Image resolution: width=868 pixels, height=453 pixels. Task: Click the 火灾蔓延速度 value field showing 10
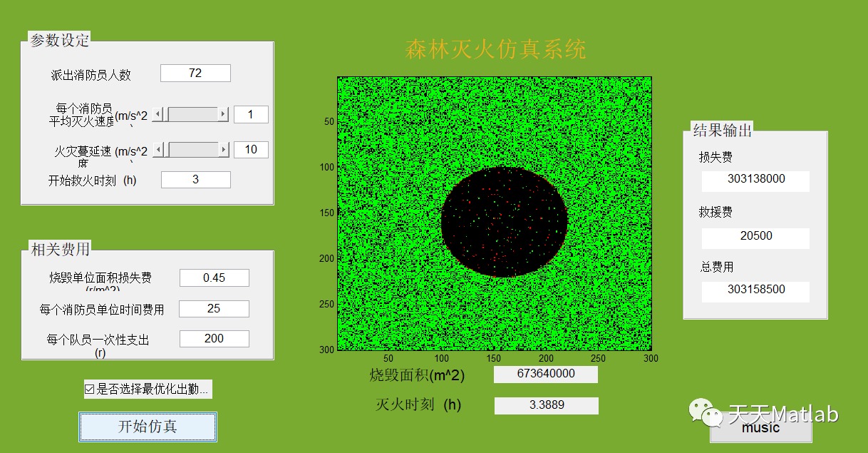point(251,149)
